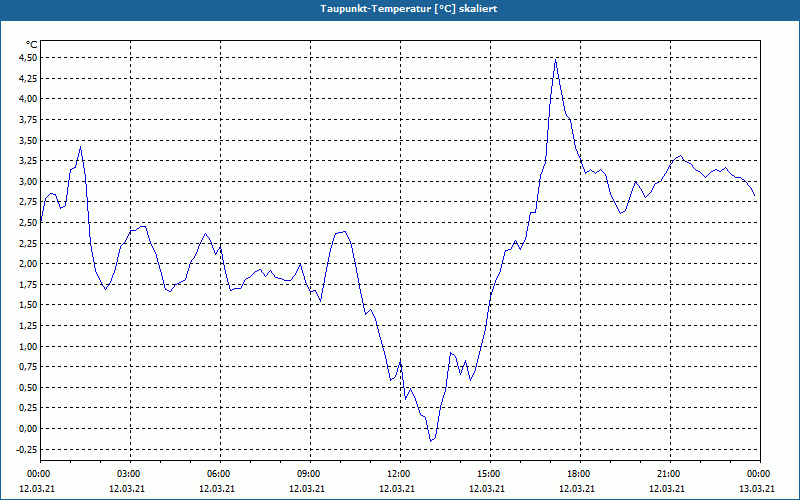This screenshot has width=800, height=500.
Task: Pick the 3,25 y-axis label
Action: click(x=29, y=161)
